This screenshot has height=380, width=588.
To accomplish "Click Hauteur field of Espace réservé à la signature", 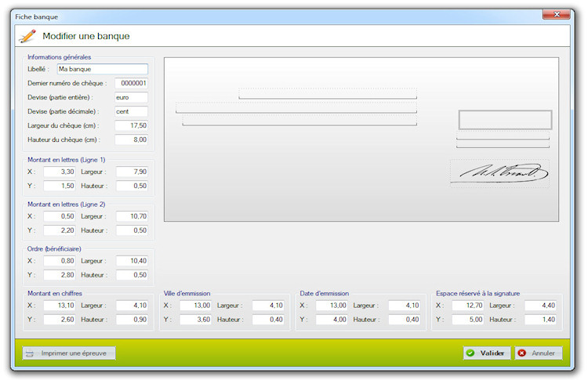I will pyautogui.click(x=540, y=320).
